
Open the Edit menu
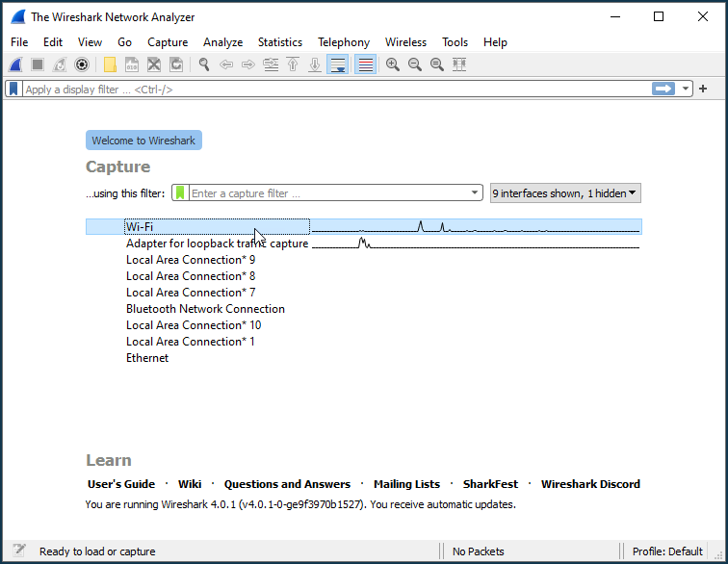pyautogui.click(x=53, y=42)
